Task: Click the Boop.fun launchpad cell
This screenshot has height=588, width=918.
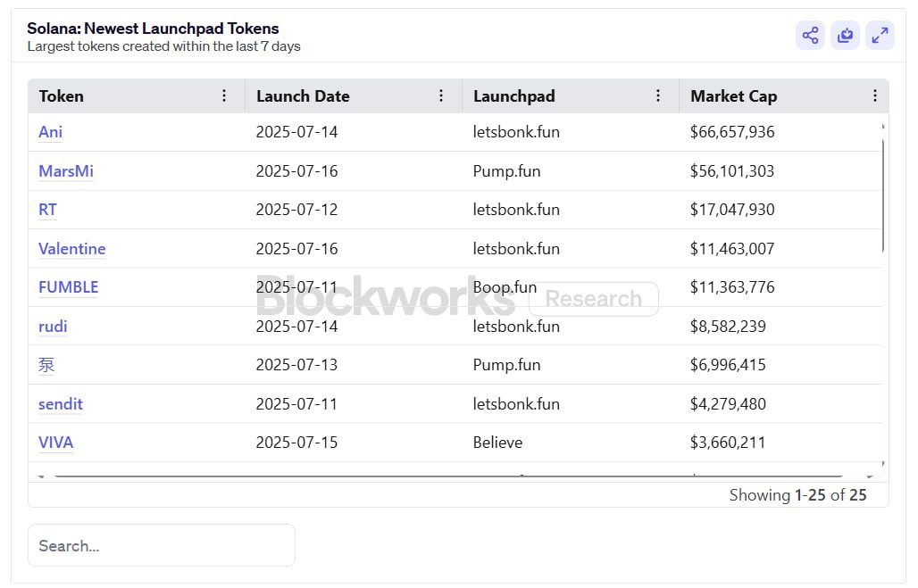Action: 505,287
